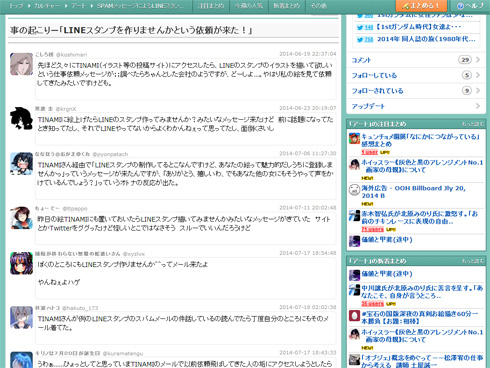The height and width of the screenshot is (368, 490).
Task: Click thumbnail beside 価値と甲冑 in 注目まとめ section
Action: (x=354, y=241)
